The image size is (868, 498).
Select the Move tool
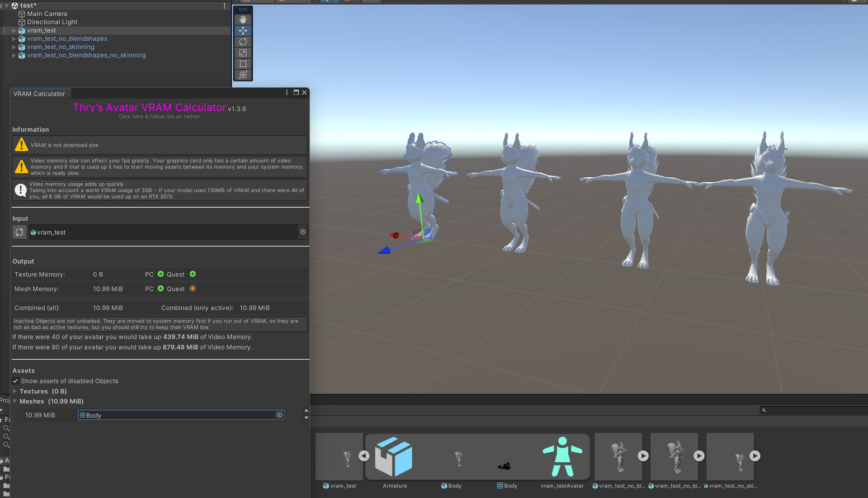(x=243, y=31)
